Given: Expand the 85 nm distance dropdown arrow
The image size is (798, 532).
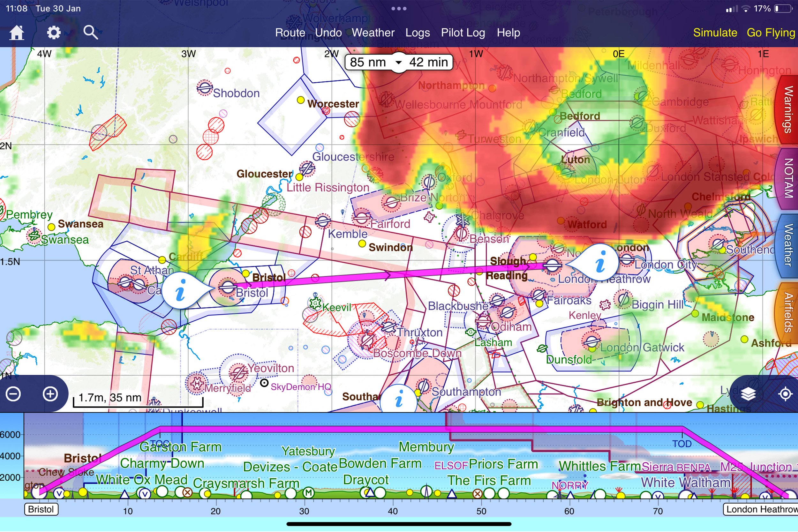Looking at the screenshot, I should pyautogui.click(x=399, y=63).
